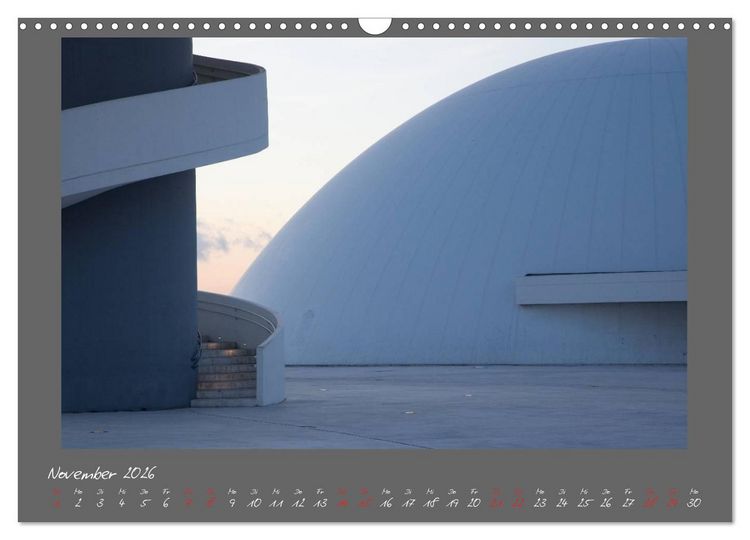
Task: Select date 6 in the calendar strip
Action: tap(166, 503)
